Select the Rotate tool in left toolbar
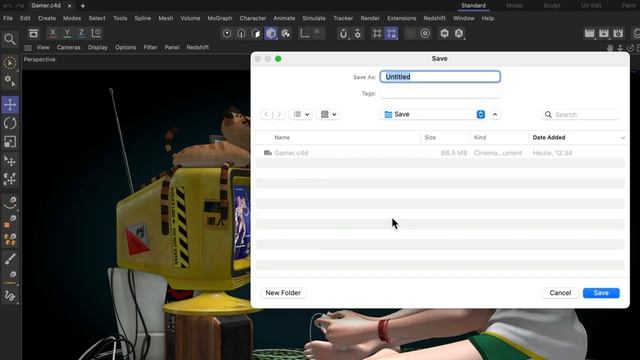The image size is (640, 360). click(10, 123)
